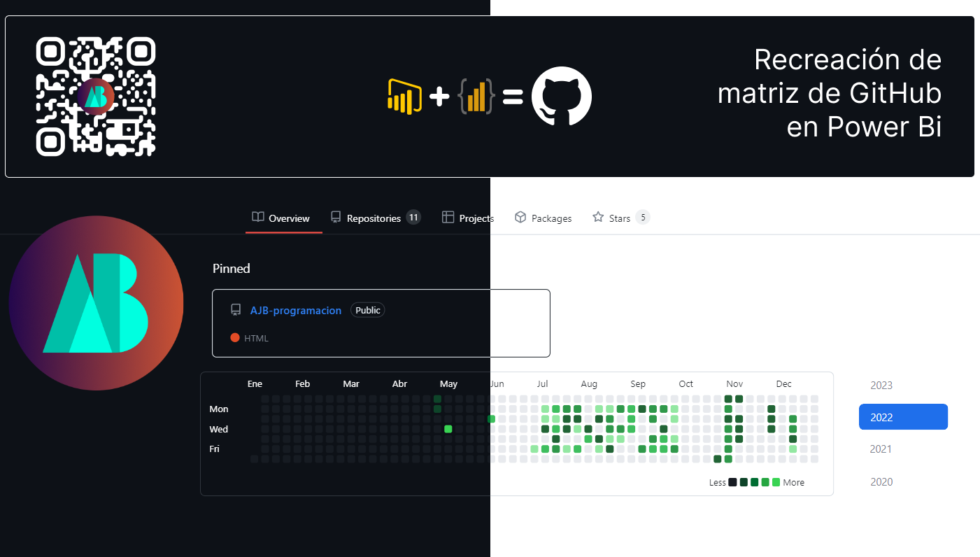The height and width of the screenshot is (557, 980).
Task: Click the Public badge on pinned repository
Action: pyautogui.click(x=367, y=310)
